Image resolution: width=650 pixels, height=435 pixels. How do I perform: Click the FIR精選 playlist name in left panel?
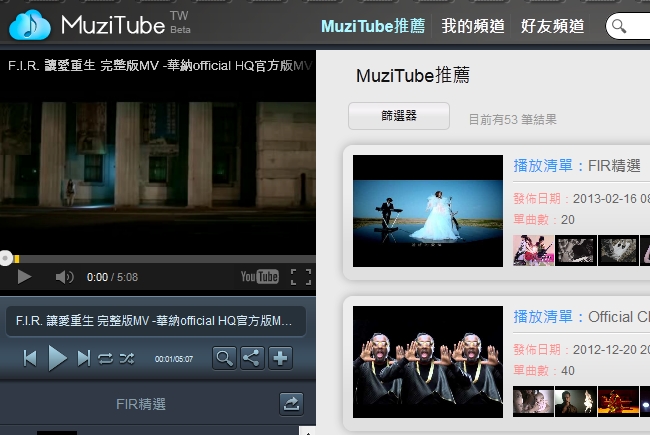pyautogui.click(x=141, y=404)
